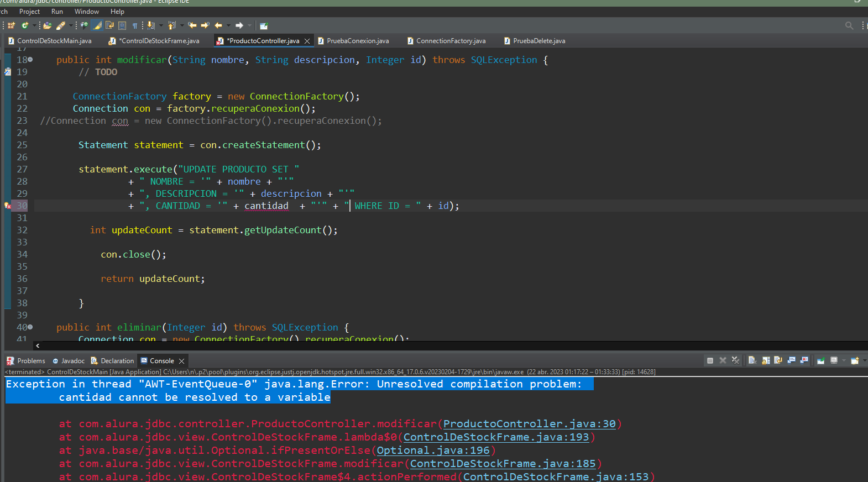The height and width of the screenshot is (482, 868).
Task: Open the magnifier search at toolbar right
Action: pyautogui.click(x=849, y=25)
